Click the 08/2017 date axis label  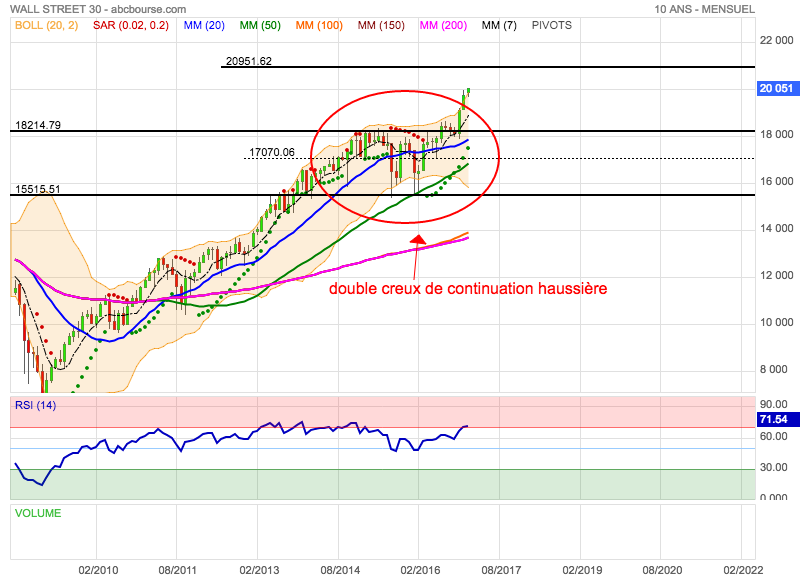501,570
